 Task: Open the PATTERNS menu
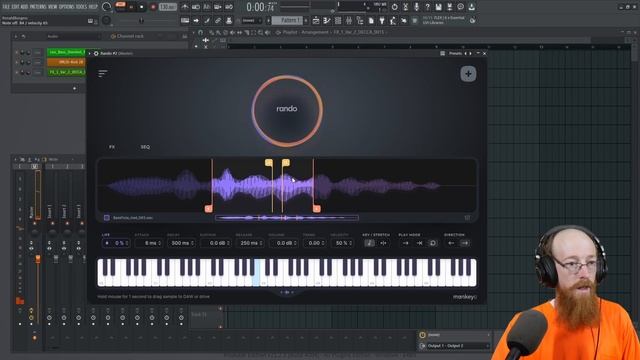38,7
